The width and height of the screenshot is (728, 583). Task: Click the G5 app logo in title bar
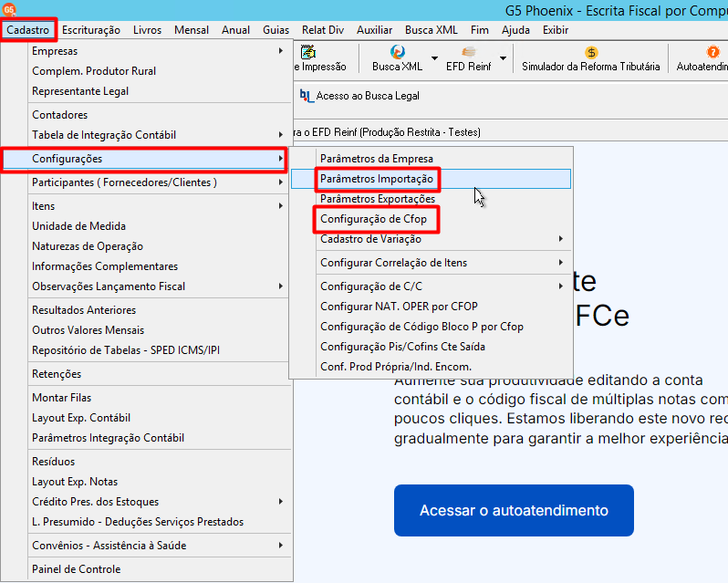click(8, 9)
